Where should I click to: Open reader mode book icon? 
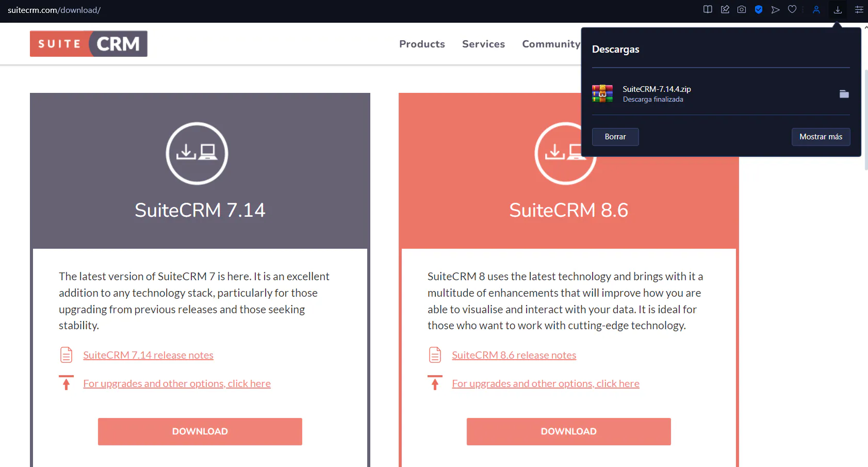(x=708, y=9)
